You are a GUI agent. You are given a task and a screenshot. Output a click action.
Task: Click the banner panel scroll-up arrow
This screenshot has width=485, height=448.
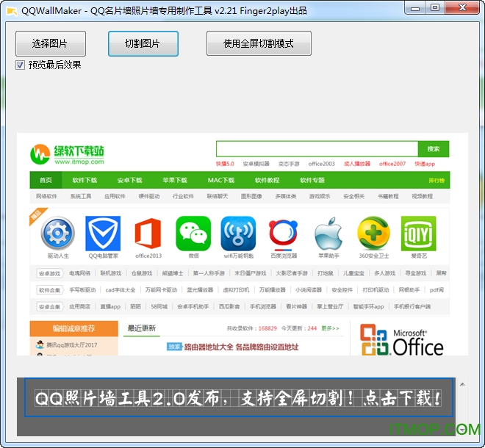click(x=462, y=384)
